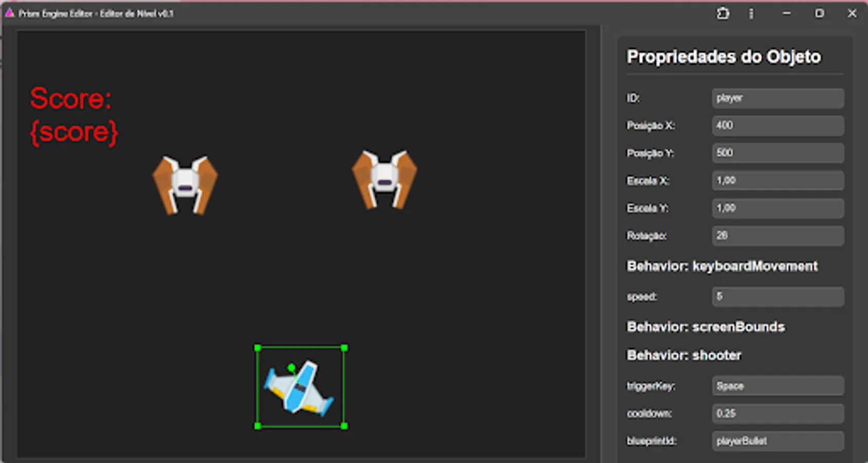Viewport: 868px width, 463px height.
Task: Click the Escala X field
Action: coord(777,181)
